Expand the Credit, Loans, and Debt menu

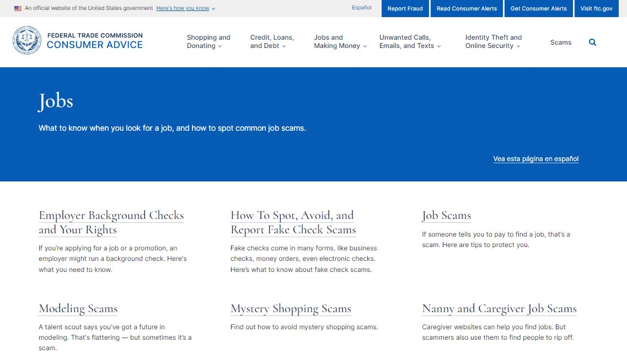[x=272, y=41]
